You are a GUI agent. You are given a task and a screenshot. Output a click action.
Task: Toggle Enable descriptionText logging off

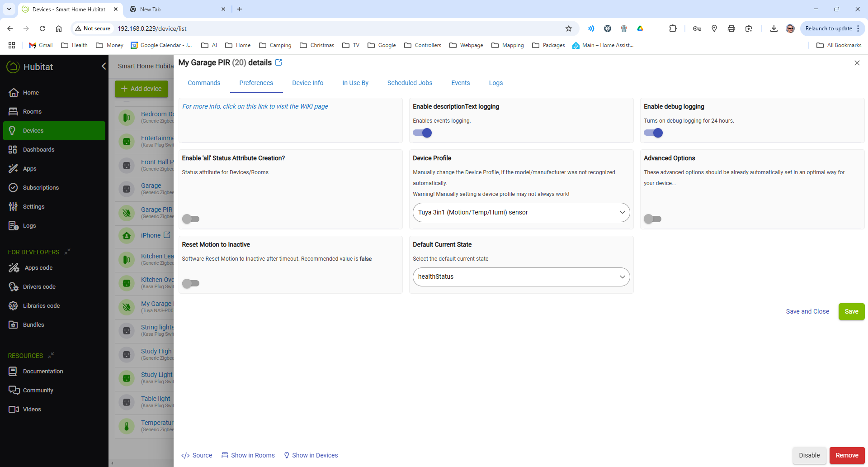(422, 133)
